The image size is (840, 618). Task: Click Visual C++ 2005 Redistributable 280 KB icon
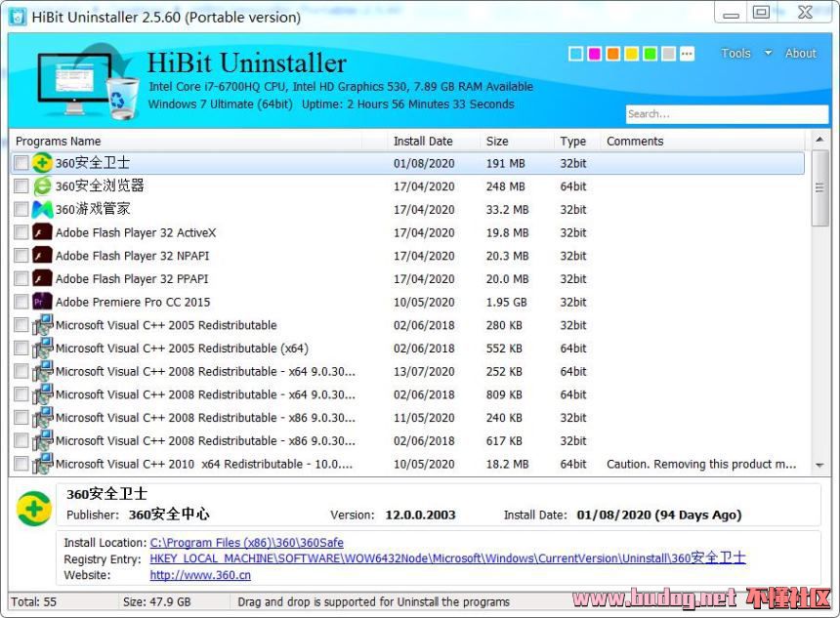pyautogui.click(x=42, y=324)
